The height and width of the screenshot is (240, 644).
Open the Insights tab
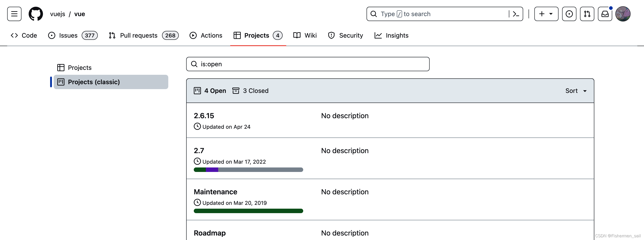pos(392,35)
